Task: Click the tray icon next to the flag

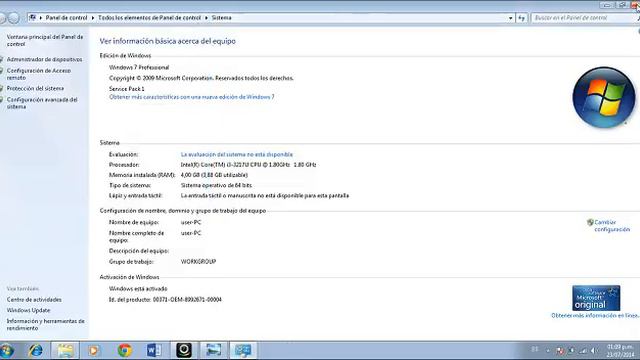Action: (571, 351)
